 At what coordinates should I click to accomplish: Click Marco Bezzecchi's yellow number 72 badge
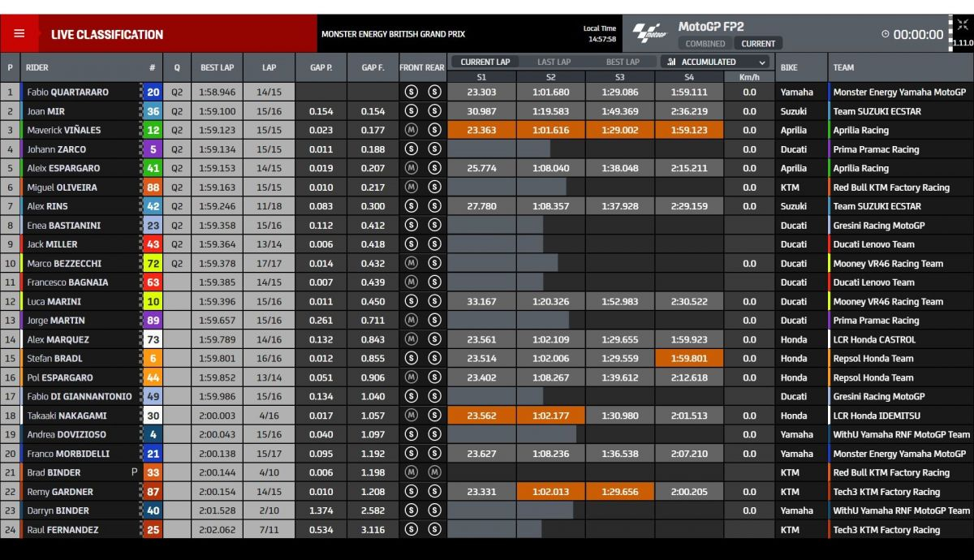[x=153, y=264]
